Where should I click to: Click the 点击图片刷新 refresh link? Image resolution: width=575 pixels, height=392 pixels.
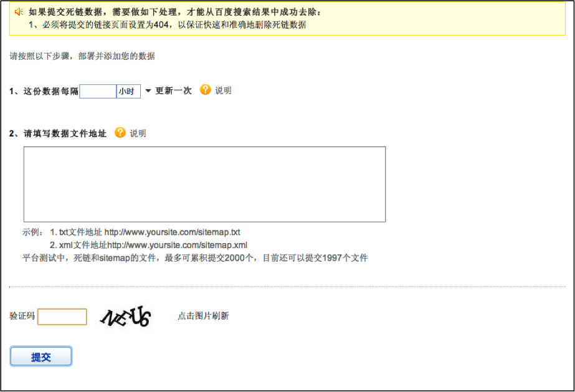pyautogui.click(x=202, y=317)
